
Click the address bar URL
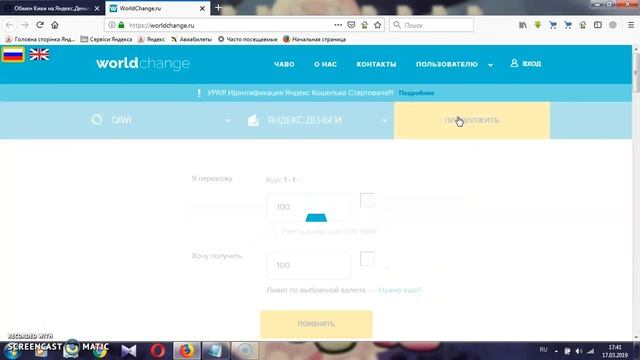(x=162, y=25)
